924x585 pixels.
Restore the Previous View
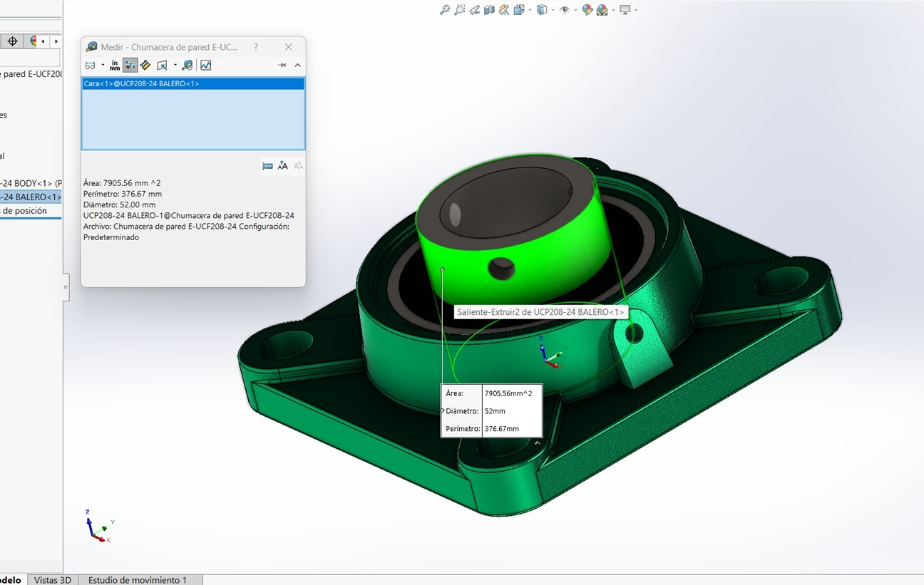coord(475,10)
